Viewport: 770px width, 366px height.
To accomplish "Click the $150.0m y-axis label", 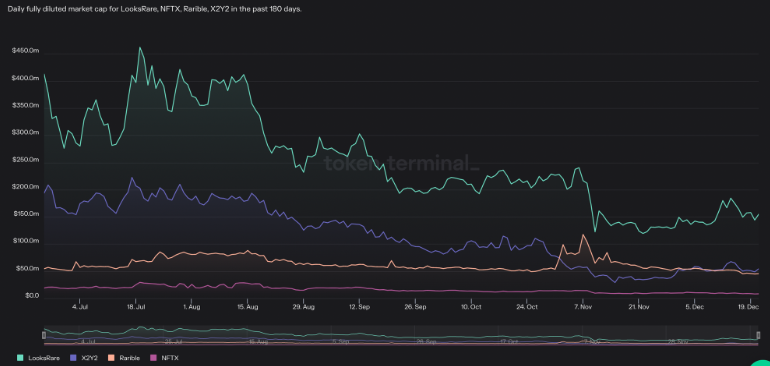I will coord(27,214).
